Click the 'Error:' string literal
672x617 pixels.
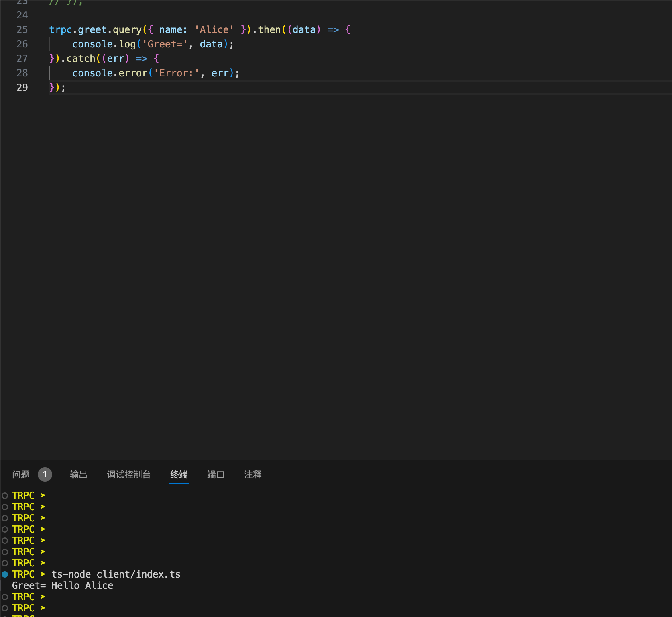point(177,73)
